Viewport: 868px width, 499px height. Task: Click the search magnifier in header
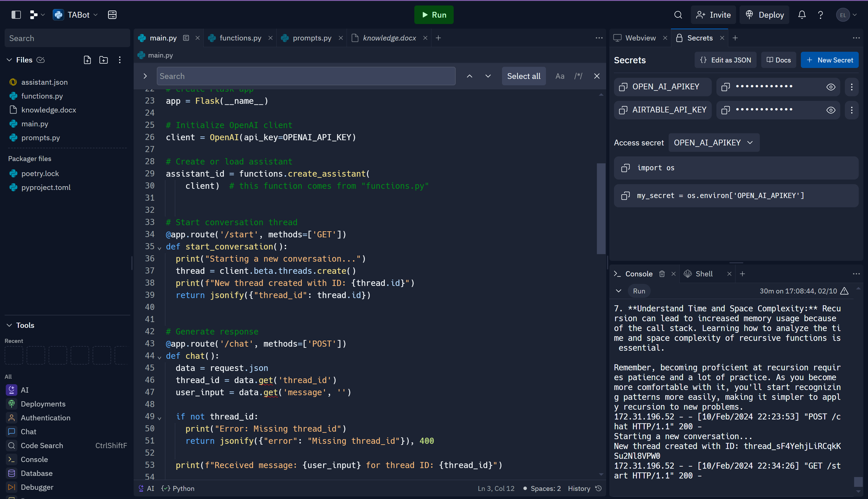[x=678, y=15]
